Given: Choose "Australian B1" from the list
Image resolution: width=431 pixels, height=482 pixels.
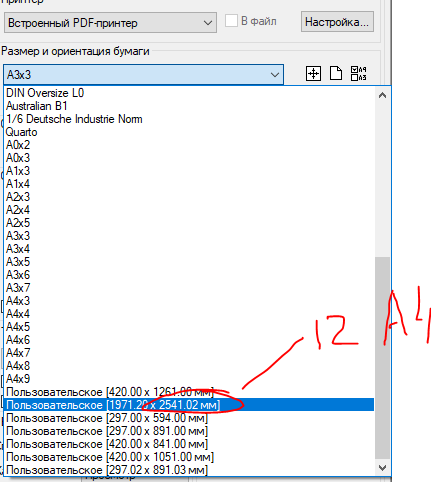Looking at the screenshot, I should point(189,106).
